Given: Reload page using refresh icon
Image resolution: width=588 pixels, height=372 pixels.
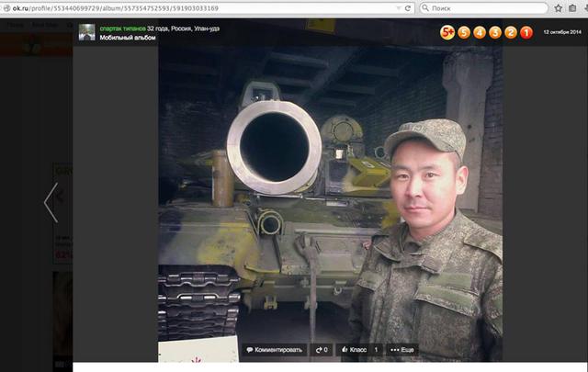Looking at the screenshot, I should pyautogui.click(x=408, y=8).
